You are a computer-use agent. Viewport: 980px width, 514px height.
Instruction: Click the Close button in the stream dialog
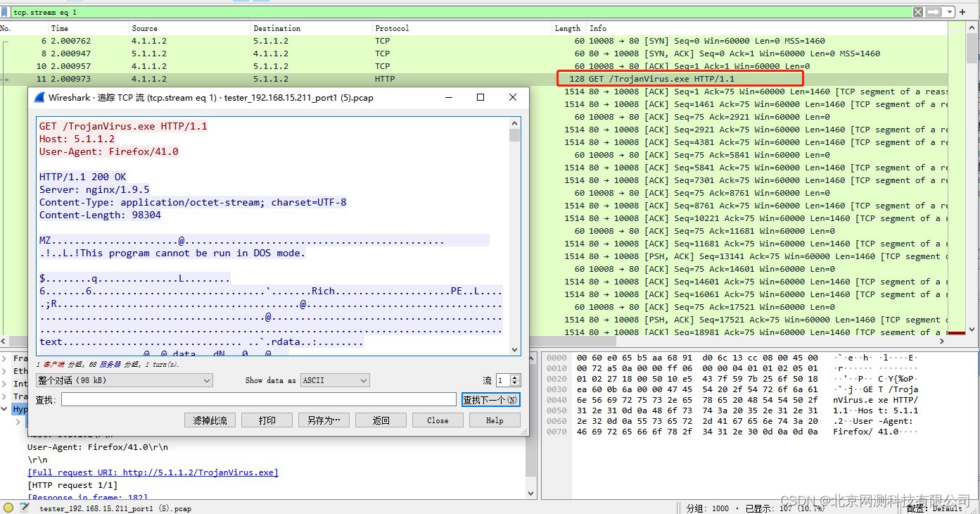point(438,420)
